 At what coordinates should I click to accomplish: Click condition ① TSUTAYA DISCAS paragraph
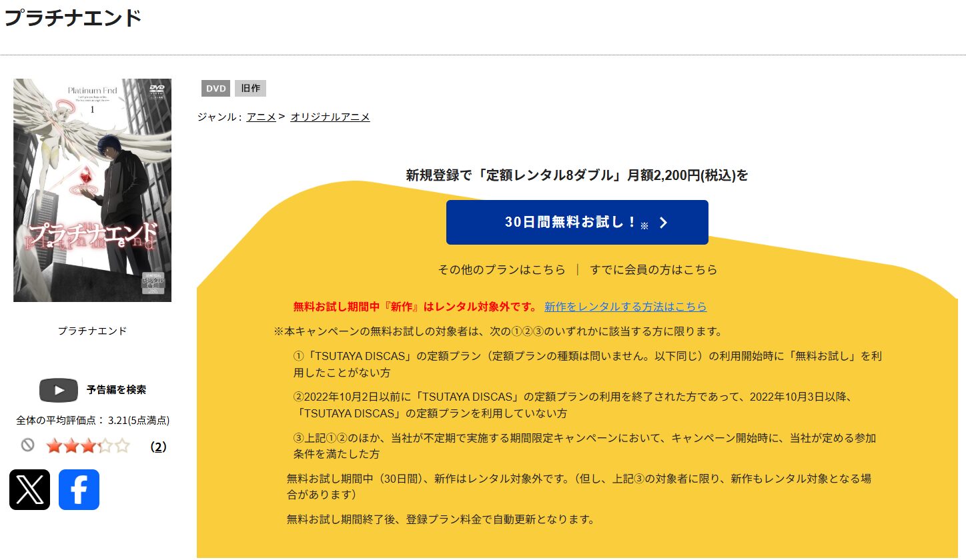tap(587, 364)
